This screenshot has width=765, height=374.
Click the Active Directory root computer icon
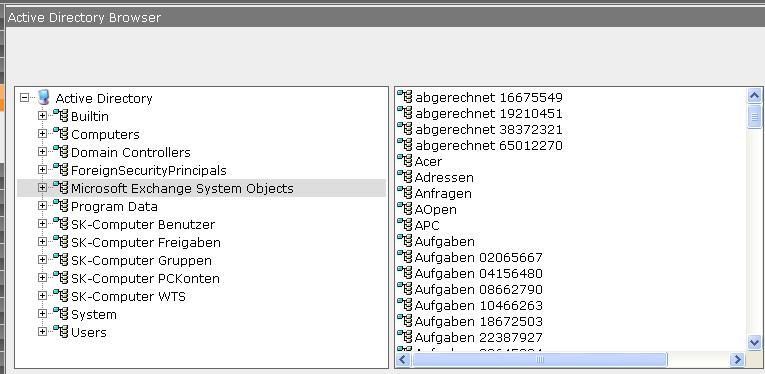[44, 98]
